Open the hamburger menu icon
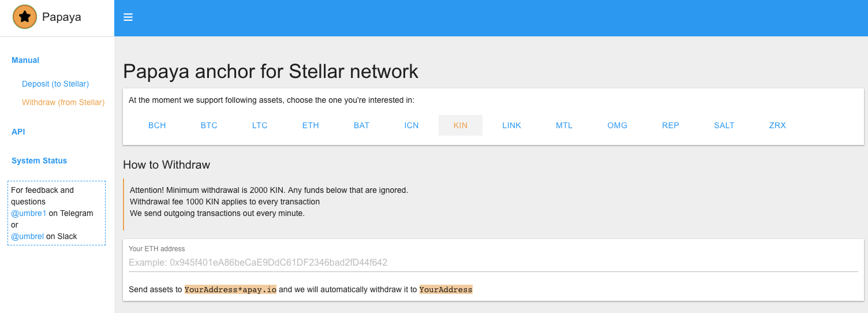 [x=128, y=17]
